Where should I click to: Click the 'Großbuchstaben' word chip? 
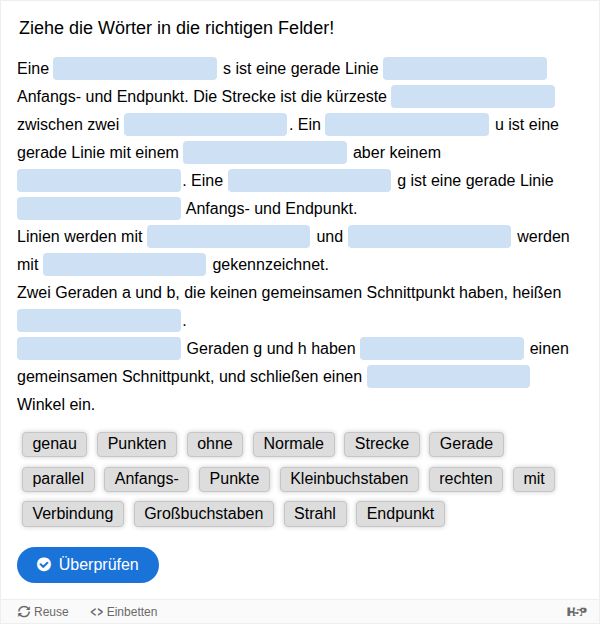pyautogui.click(x=204, y=514)
